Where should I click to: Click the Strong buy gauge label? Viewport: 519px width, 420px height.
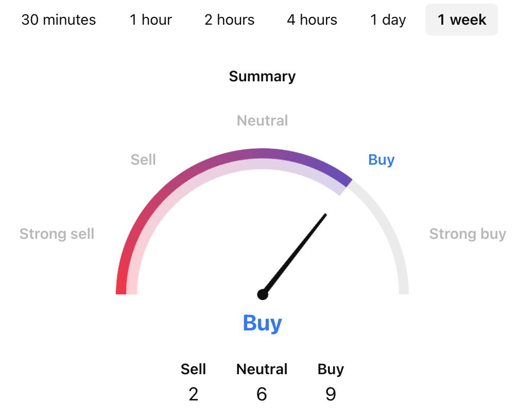point(468,234)
